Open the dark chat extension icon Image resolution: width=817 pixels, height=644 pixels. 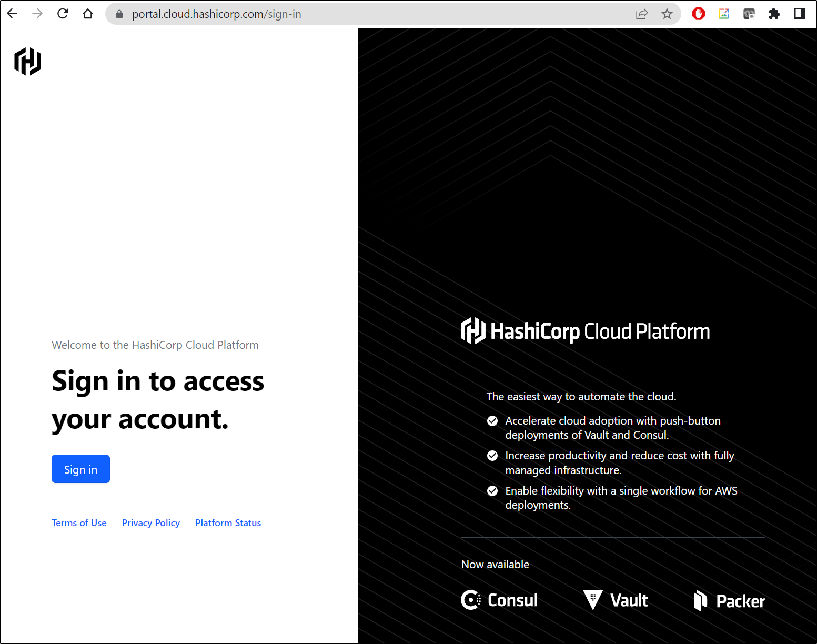749,14
